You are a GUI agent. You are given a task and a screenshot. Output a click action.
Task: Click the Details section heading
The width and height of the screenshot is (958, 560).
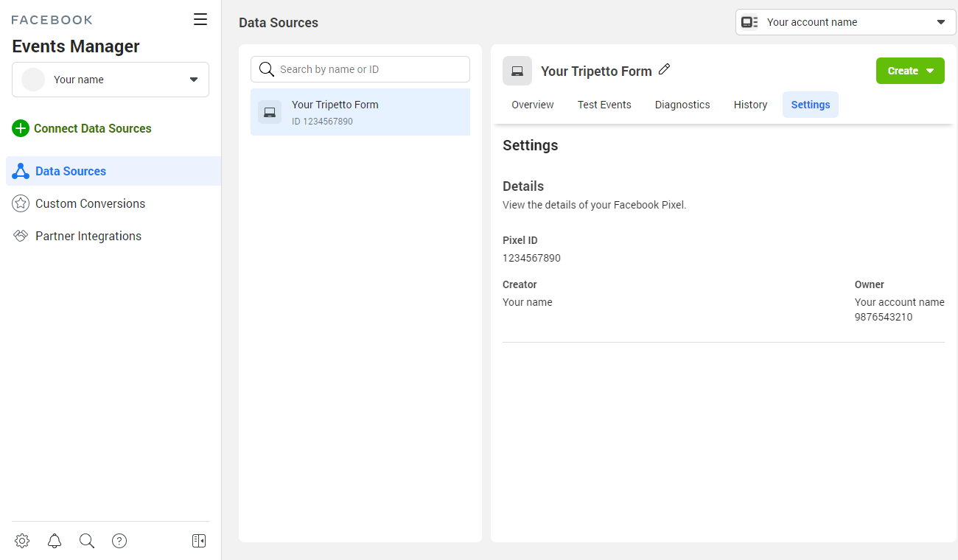[x=523, y=186]
